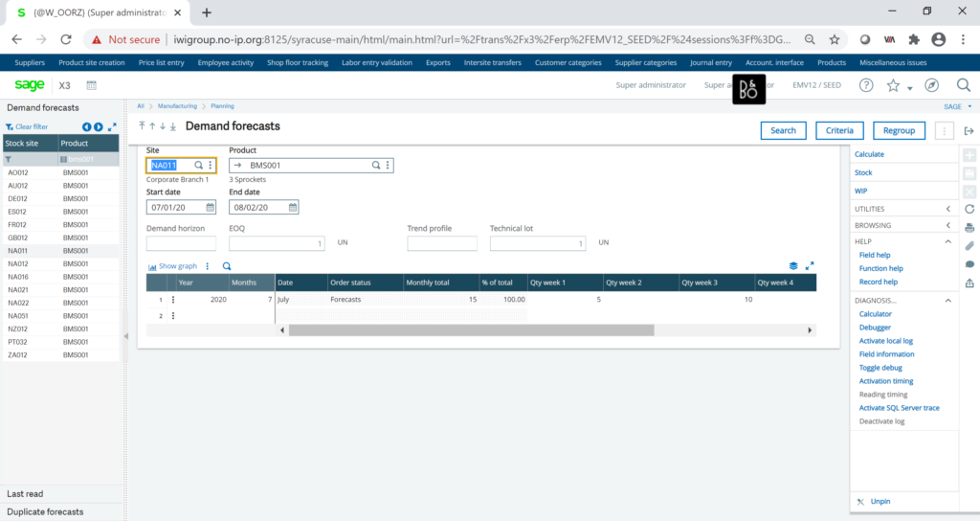980x521 pixels.
Task: Open the browser extensions puzzle icon
Action: (x=914, y=39)
